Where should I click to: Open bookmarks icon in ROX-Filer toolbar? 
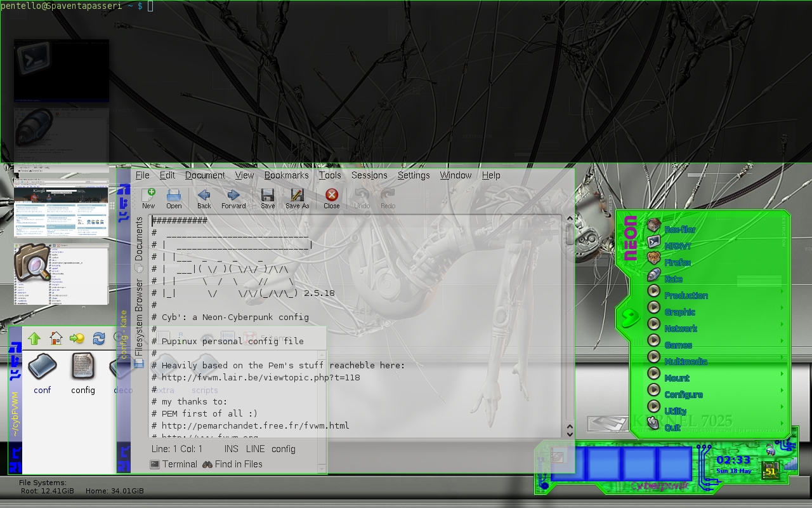pos(77,338)
